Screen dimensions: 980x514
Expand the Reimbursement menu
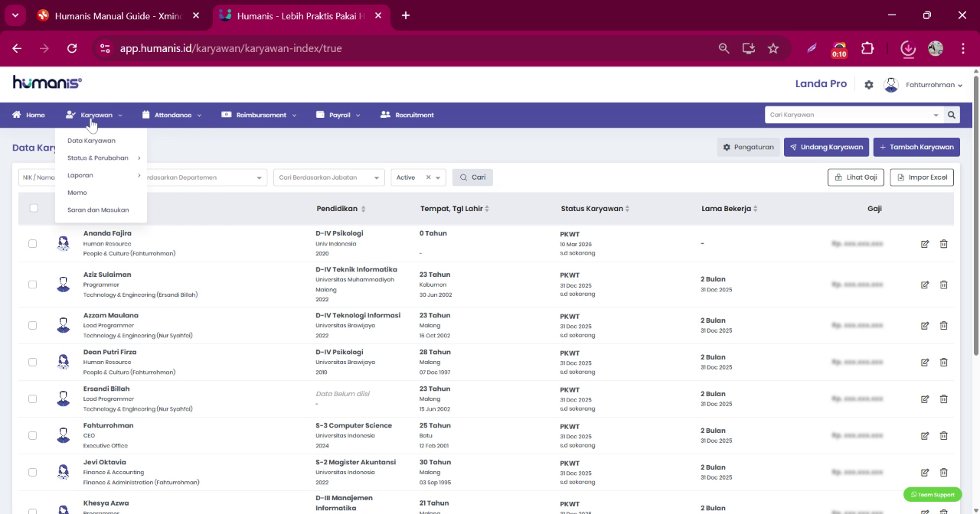pyautogui.click(x=259, y=115)
